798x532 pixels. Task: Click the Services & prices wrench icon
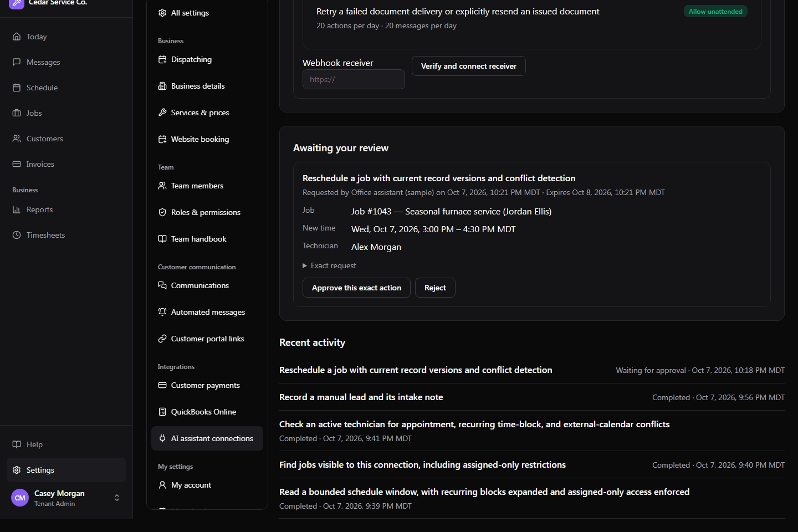(162, 112)
